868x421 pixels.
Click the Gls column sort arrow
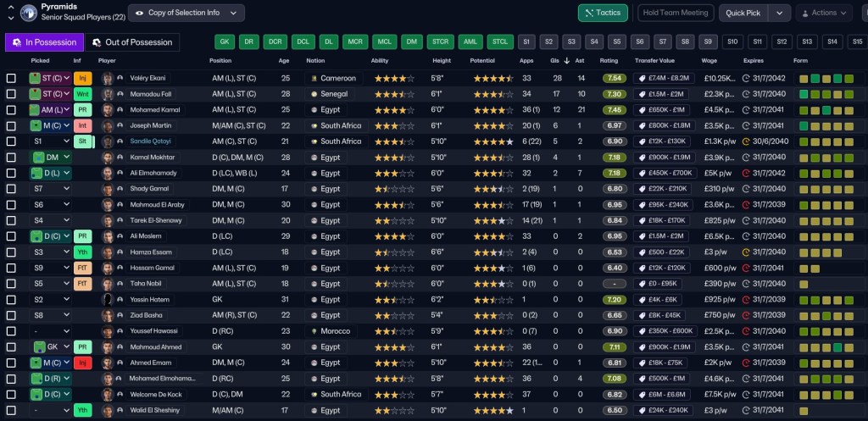pos(567,61)
